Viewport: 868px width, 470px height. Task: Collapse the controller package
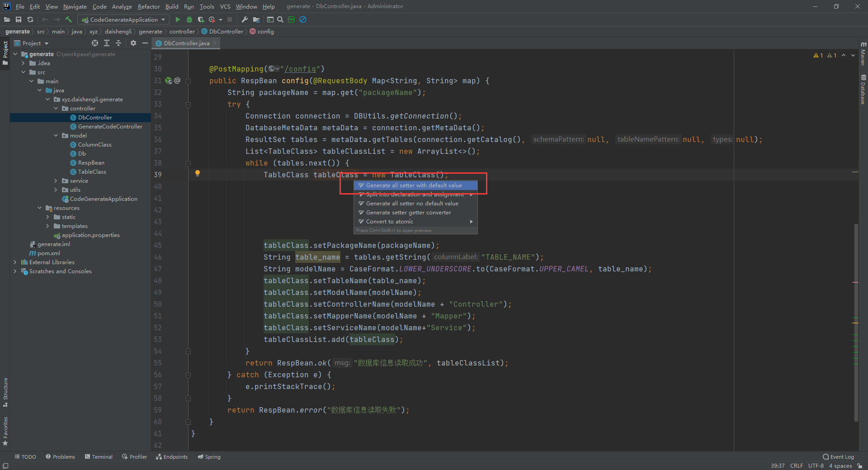(56, 108)
